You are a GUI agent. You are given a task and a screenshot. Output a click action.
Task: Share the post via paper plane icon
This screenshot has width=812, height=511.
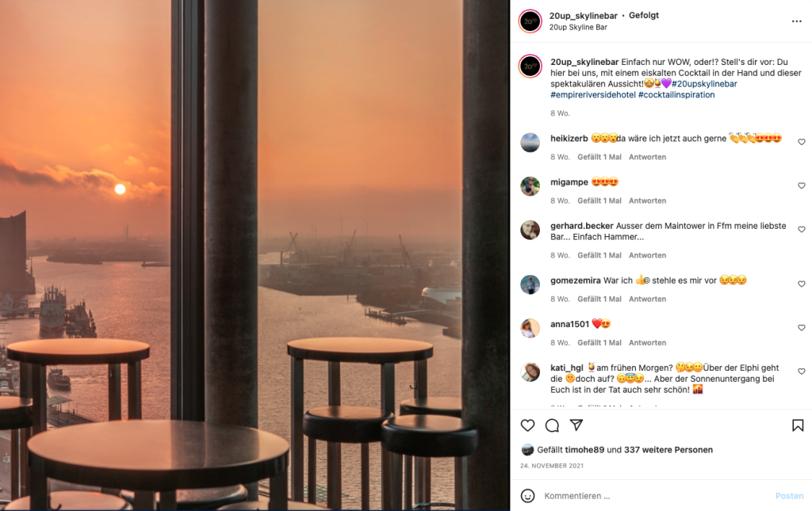point(576,425)
